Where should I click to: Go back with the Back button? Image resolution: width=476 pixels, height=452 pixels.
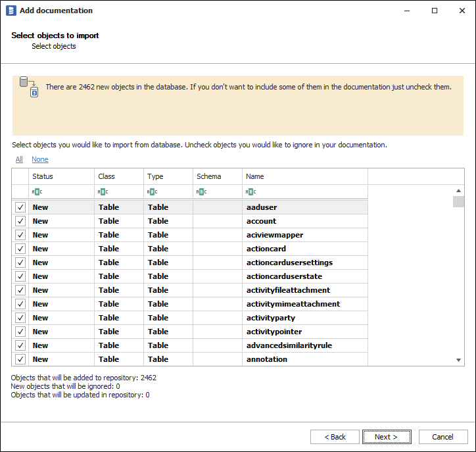(x=334, y=437)
